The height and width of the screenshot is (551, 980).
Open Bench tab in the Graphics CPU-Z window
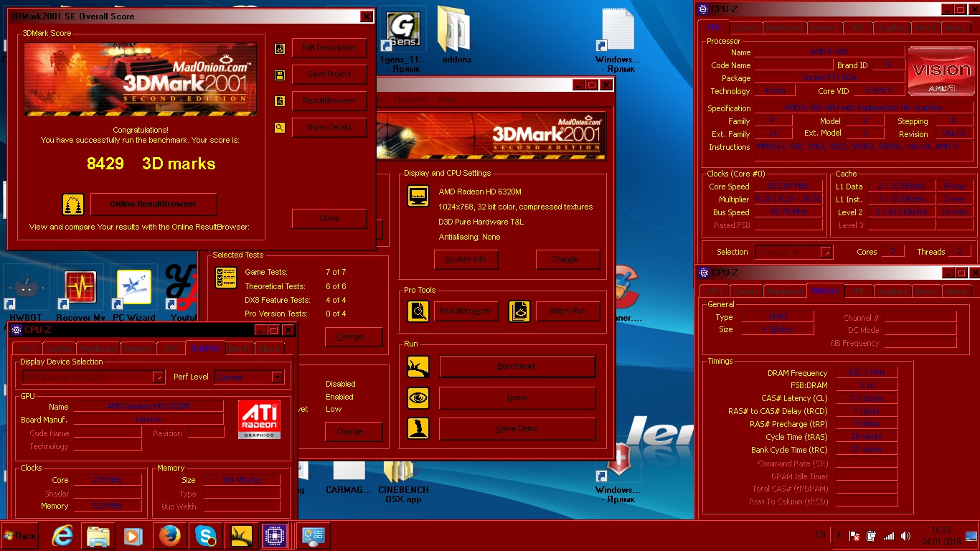(x=238, y=349)
